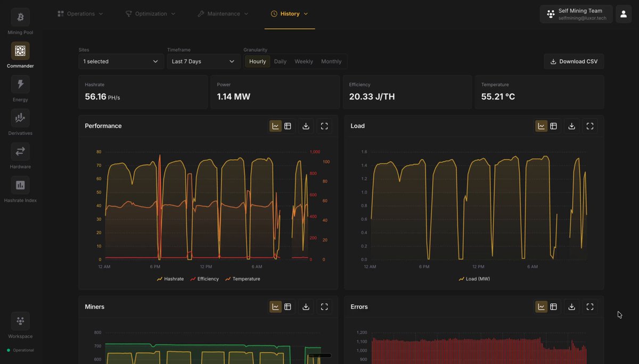This screenshot has height=364, width=639.
Task: Select Weekly granularity
Action: point(304,61)
